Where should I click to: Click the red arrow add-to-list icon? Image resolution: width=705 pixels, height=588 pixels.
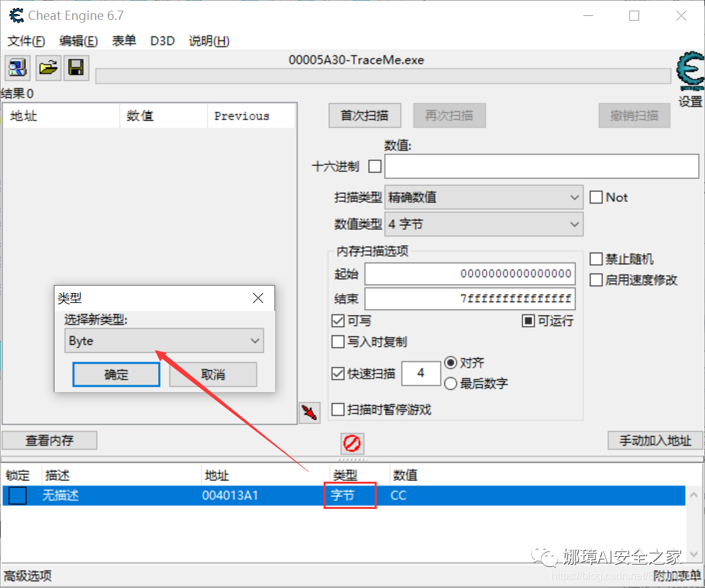(x=310, y=412)
